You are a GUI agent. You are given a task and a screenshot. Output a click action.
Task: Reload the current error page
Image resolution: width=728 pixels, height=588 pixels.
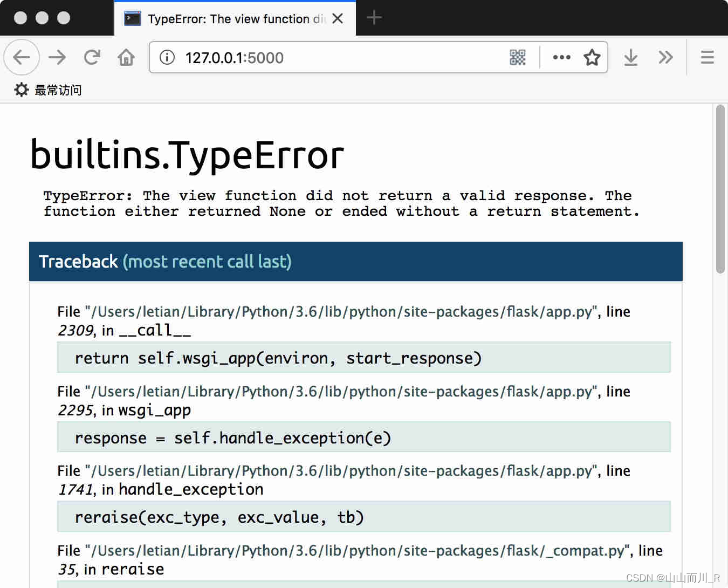[92, 57]
